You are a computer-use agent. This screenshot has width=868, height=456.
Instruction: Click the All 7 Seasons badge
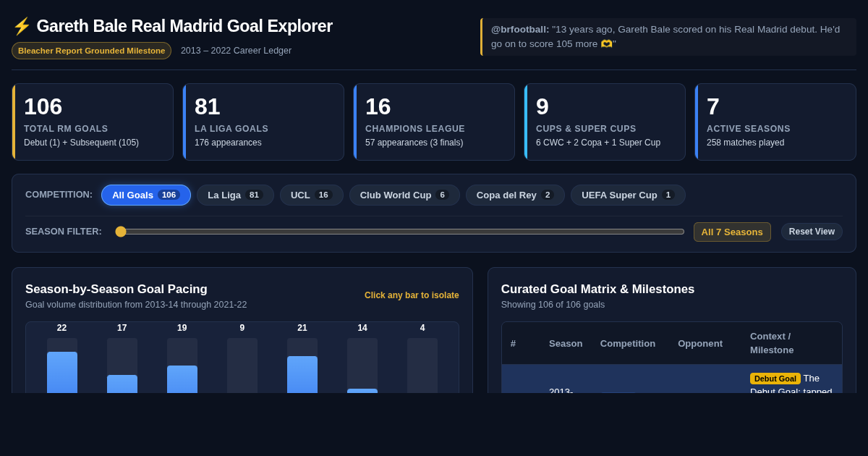coord(732,232)
